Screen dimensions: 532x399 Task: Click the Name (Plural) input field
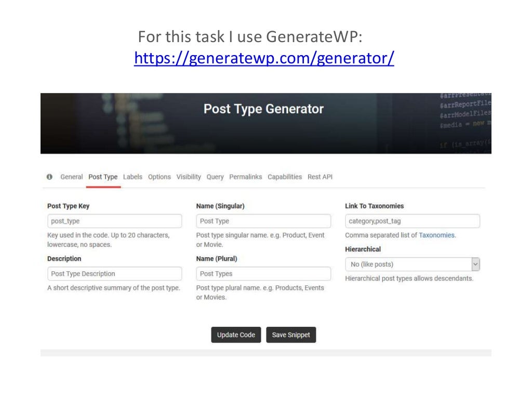(263, 274)
